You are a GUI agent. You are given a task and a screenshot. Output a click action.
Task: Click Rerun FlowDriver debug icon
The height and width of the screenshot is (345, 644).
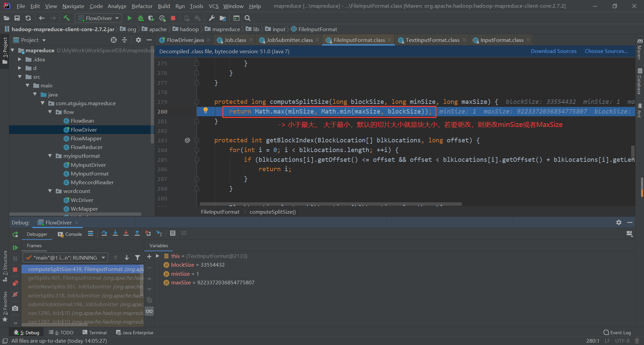click(x=15, y=234)
